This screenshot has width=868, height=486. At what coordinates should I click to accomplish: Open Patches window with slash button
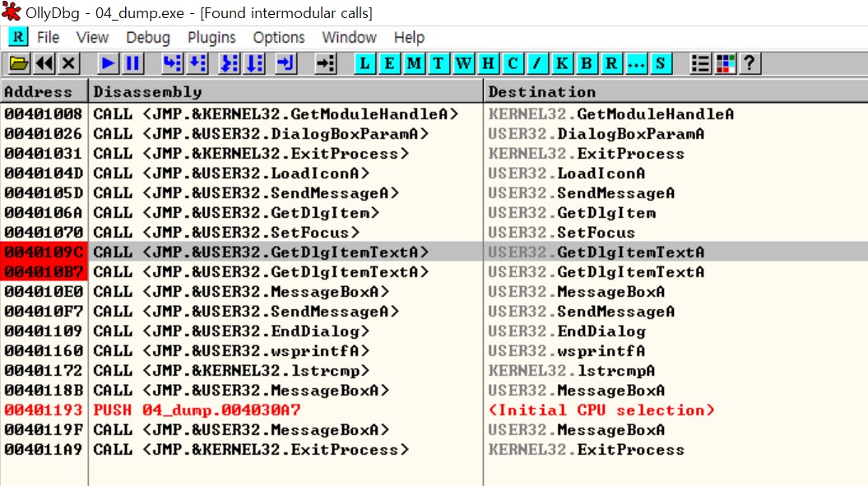537,63
